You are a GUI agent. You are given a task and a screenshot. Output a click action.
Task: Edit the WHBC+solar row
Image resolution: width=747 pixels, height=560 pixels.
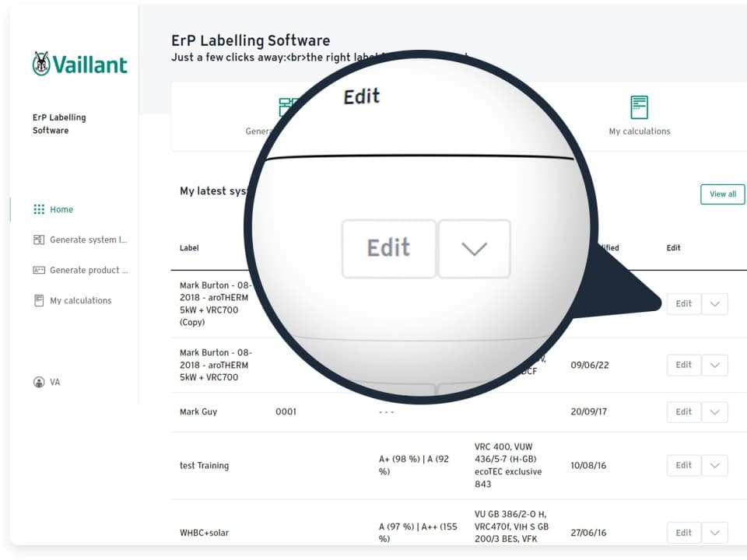(683, 533)
